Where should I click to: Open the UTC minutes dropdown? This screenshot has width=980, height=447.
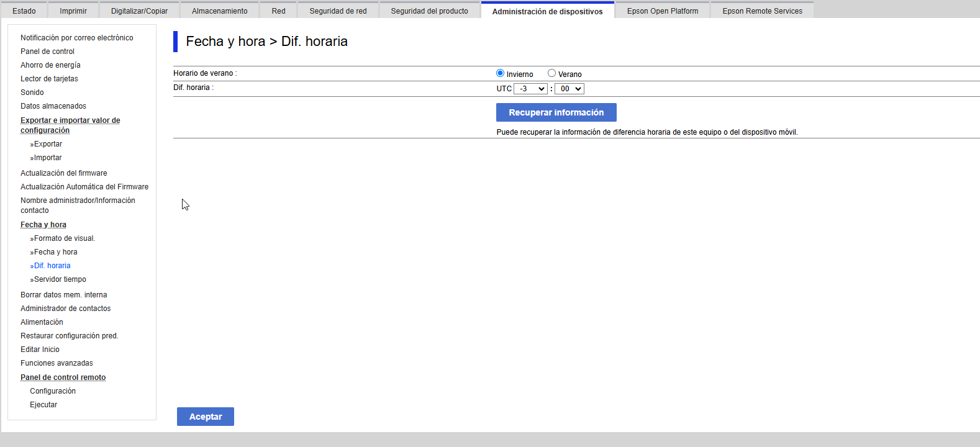pyautogui.click(x=569, y=89)
